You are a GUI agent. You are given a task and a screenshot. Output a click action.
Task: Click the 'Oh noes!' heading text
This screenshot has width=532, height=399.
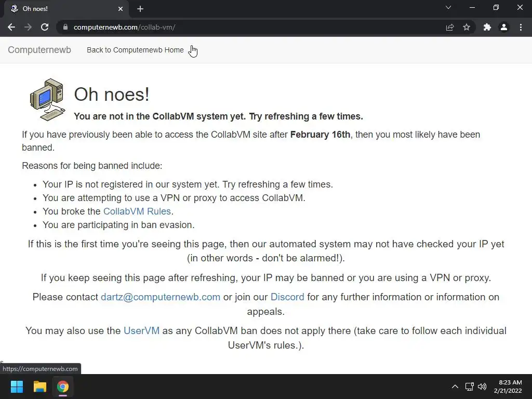tap(112, 95)
